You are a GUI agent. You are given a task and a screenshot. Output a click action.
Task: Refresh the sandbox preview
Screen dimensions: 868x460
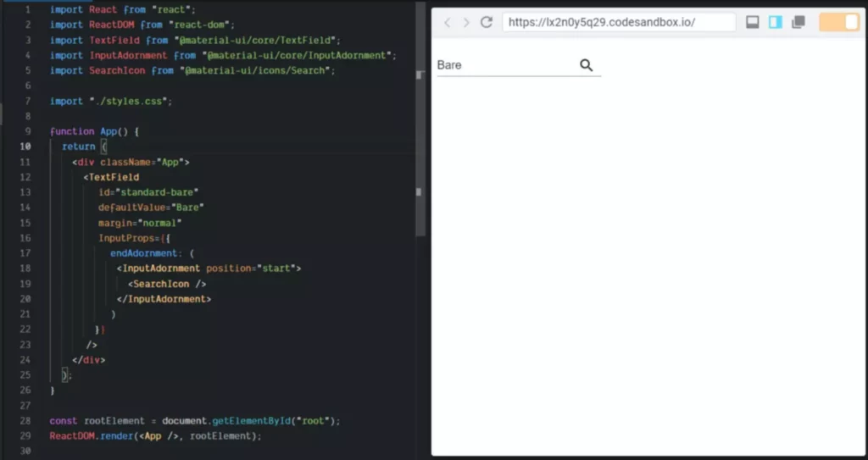487,23
